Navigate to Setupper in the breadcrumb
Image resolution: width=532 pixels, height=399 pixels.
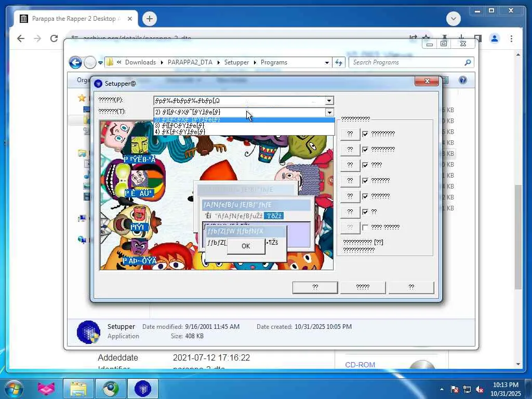236,62
